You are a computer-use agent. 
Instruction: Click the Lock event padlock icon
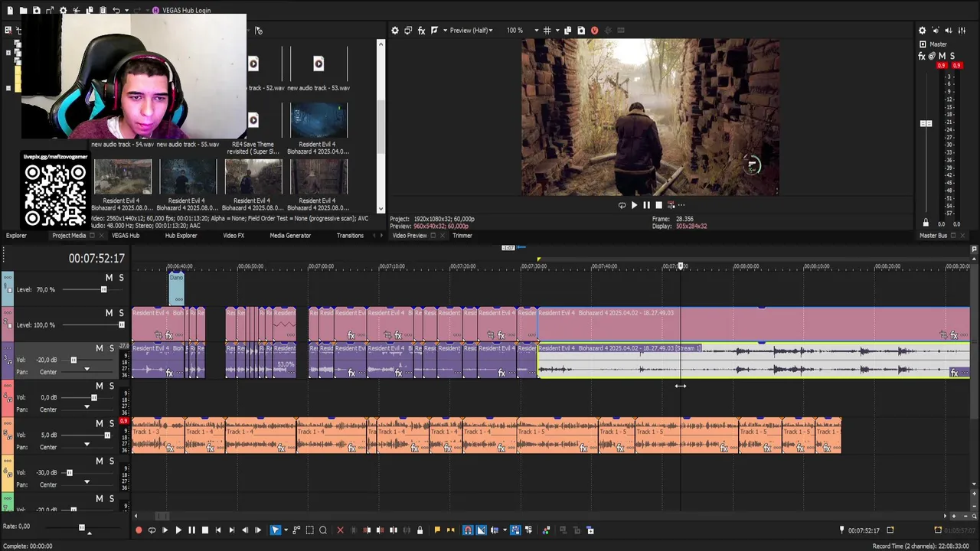coord(420,530)
